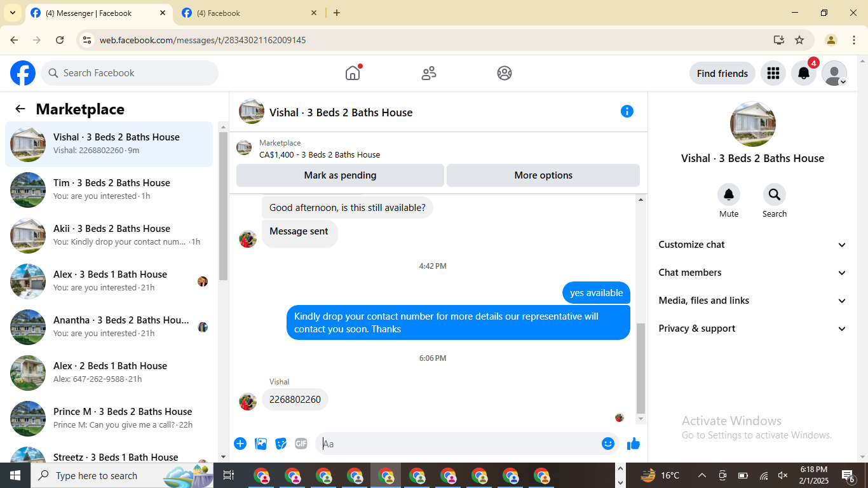Open the account profile avatar menu

(x=834, y=73)
